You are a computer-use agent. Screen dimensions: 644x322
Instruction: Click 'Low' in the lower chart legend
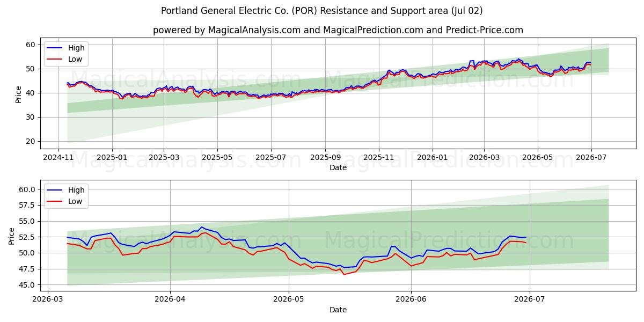tap(75, 201)
